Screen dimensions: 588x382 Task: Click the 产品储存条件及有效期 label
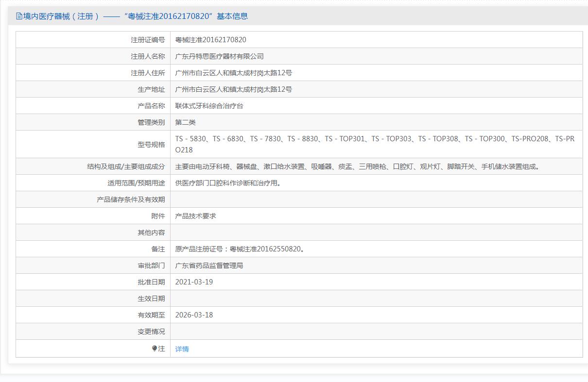click(131, 199)
